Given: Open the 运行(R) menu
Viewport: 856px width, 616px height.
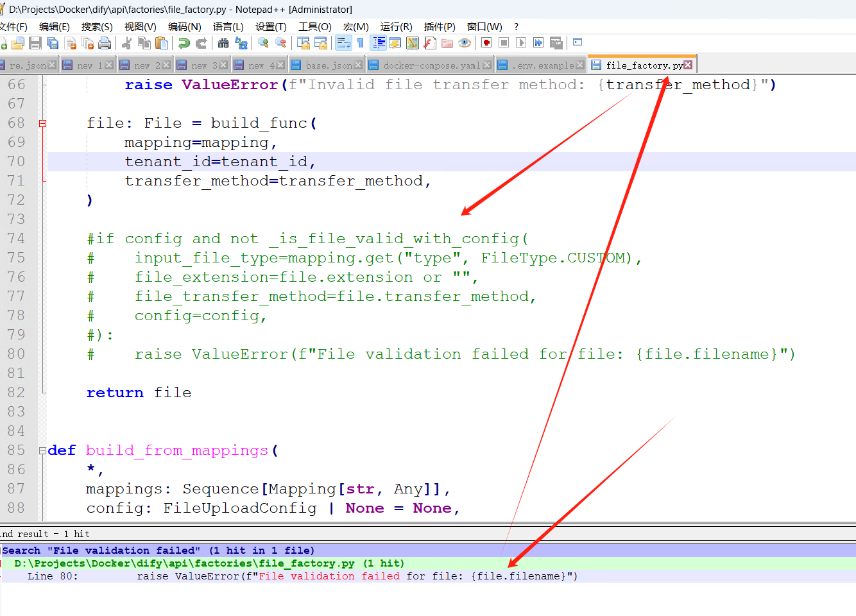Looking at the screenshot, I should click(x=397, y=26).
